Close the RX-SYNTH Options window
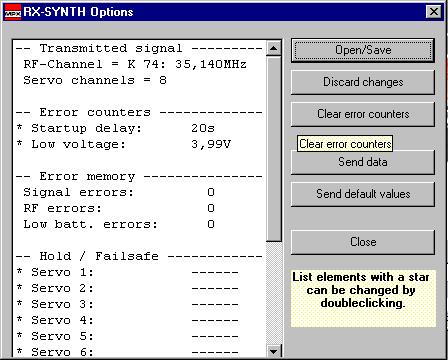Image resolution: width=448 pixels, height=360 pixels. coord(434,12)
